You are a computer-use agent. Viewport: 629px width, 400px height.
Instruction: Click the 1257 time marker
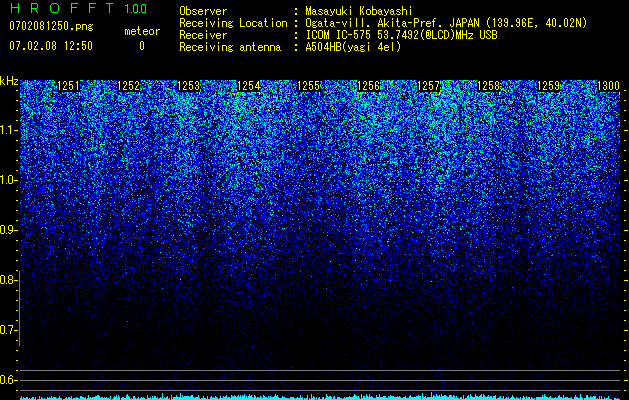point(429,86)
